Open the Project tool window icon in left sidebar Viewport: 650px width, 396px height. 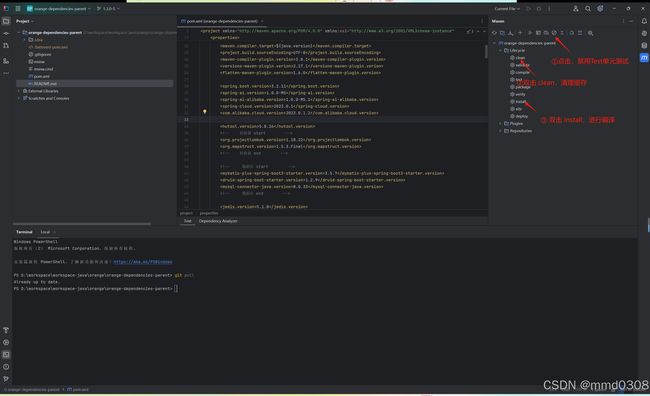pos(6,21)
